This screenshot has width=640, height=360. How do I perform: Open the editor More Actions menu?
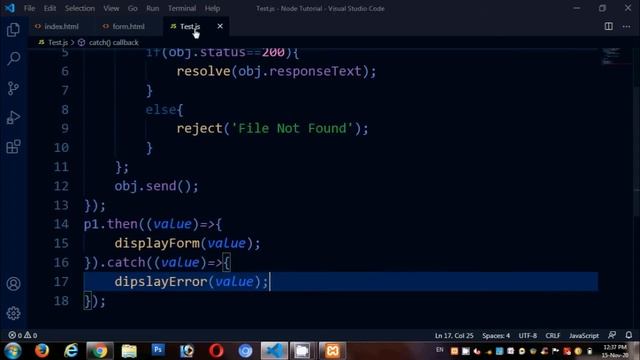click(626, 26)
